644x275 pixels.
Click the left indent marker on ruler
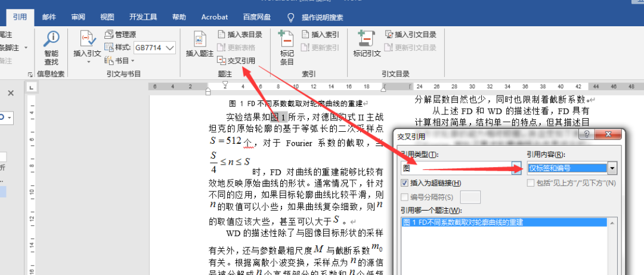coord(208,91)
